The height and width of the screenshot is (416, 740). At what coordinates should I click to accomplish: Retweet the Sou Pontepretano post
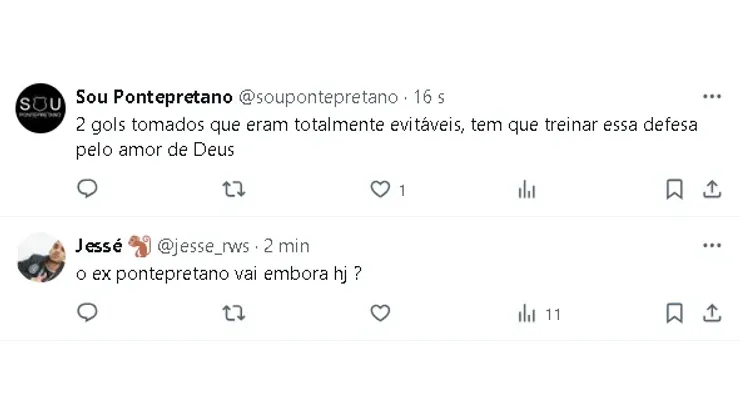[x=234, y=189]
